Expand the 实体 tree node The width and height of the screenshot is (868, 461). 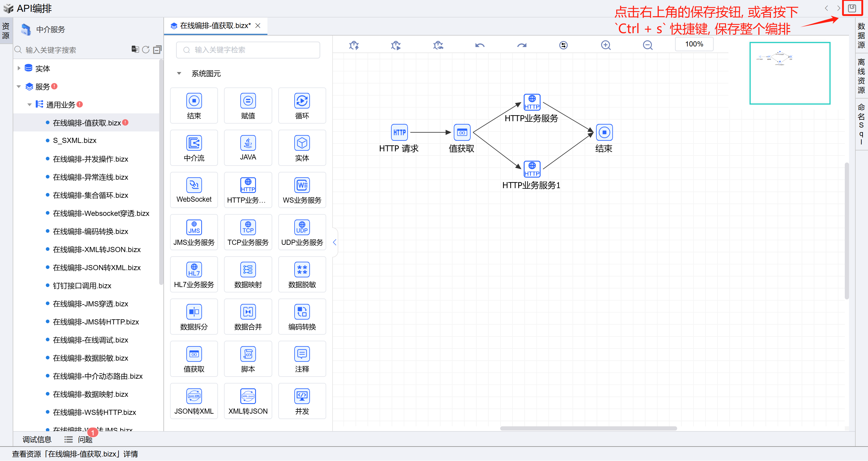19,68
